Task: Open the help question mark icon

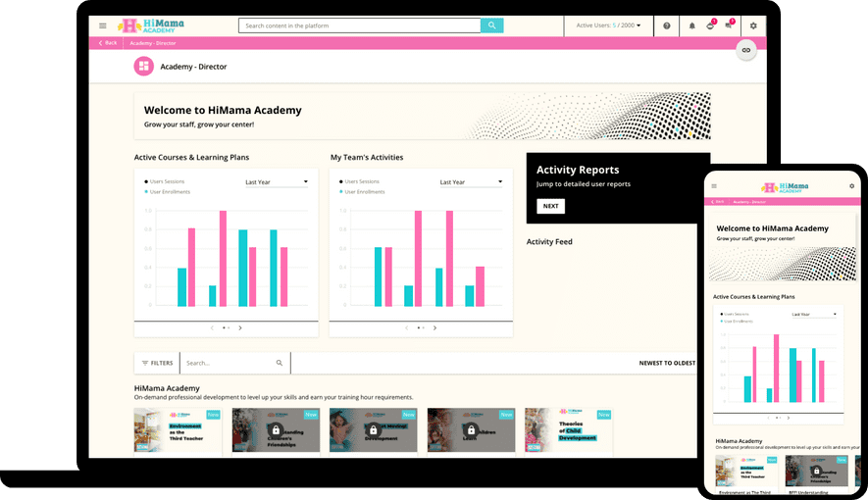Action: pos(667,25)
